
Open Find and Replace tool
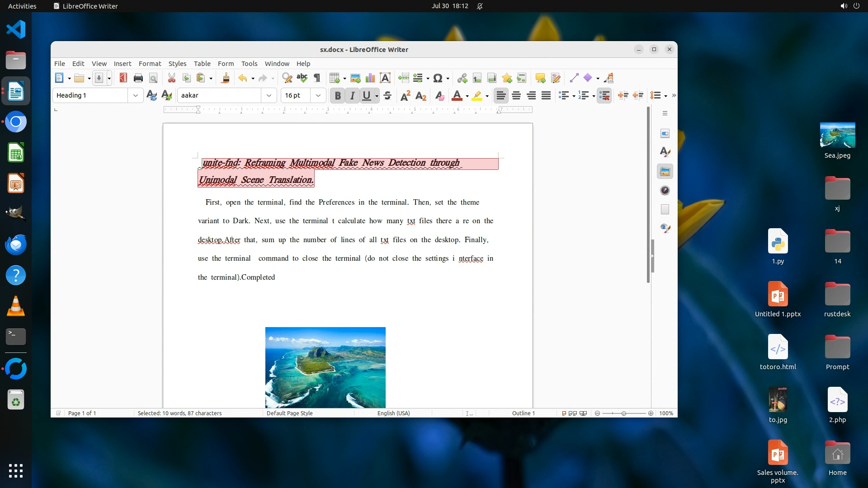pos(287,78)
